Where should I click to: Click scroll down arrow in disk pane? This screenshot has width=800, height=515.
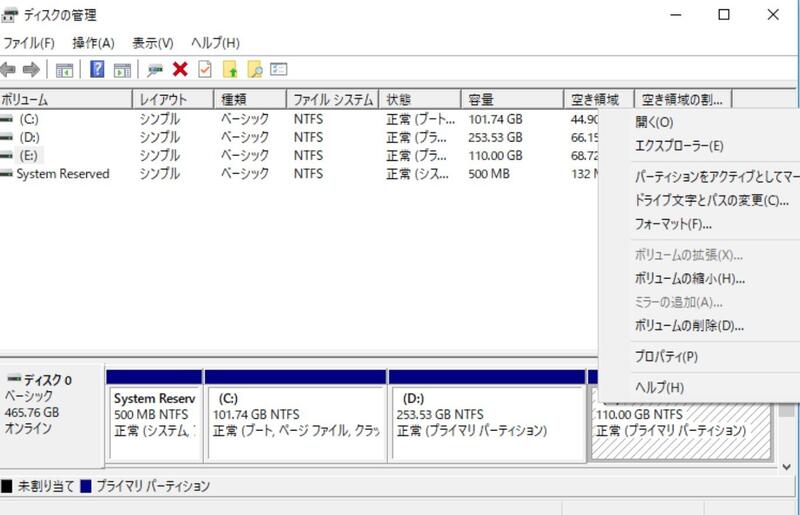coord(787,467)
